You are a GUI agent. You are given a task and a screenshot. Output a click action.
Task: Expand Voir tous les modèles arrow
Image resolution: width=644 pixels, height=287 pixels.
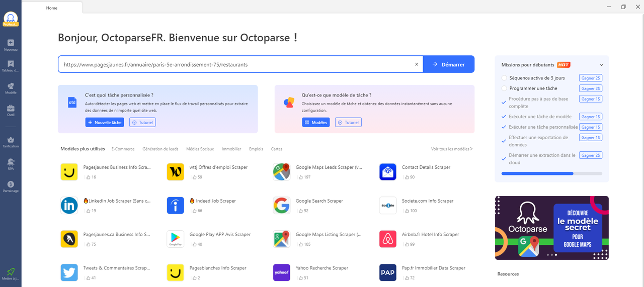coord(471,149)
